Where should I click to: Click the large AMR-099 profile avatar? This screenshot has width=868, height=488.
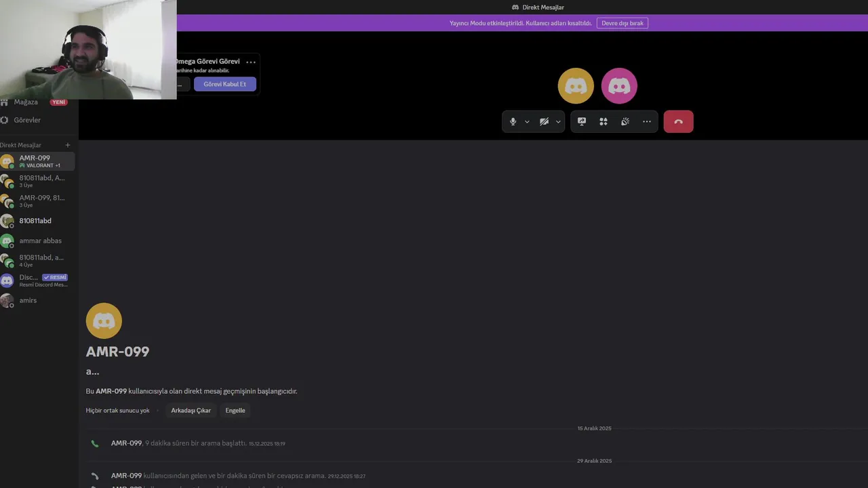coord(104,321)
